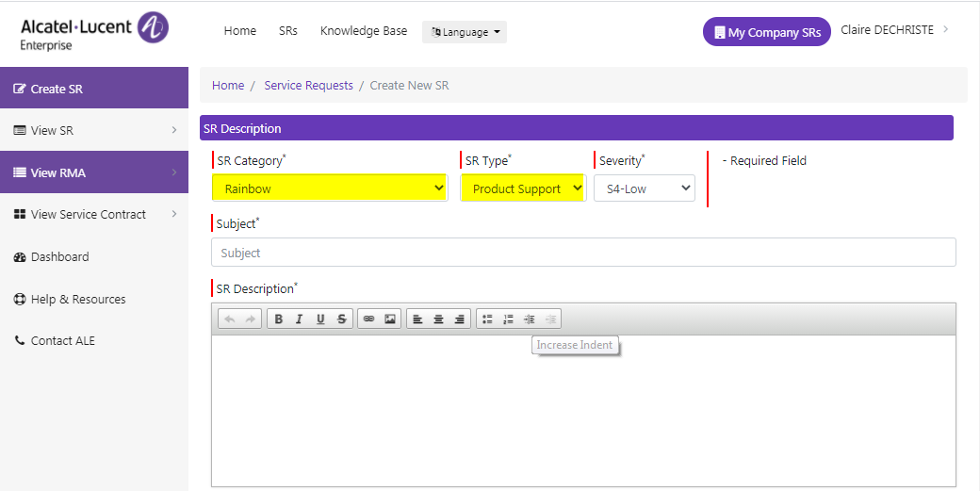This screenshot has height=491, width=980.
Task: Apply italic formatting in the description editor
Action: (x=300, y=319)
